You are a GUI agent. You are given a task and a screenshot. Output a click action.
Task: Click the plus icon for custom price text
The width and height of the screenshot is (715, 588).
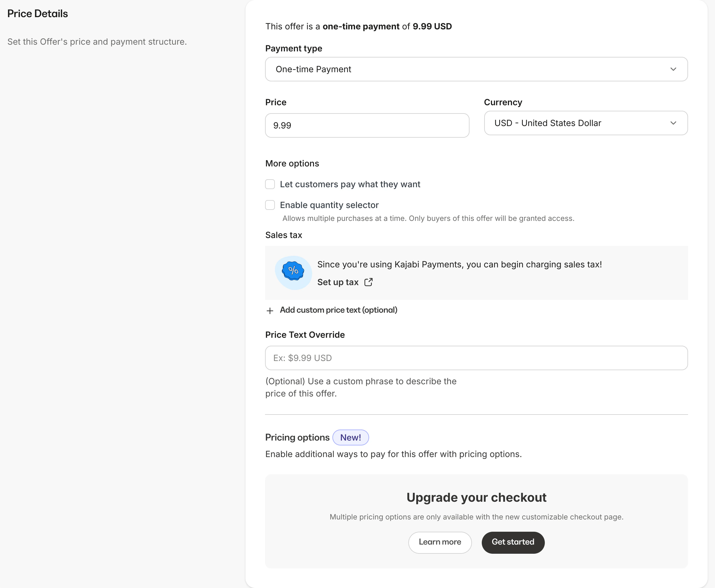[270, 310]
